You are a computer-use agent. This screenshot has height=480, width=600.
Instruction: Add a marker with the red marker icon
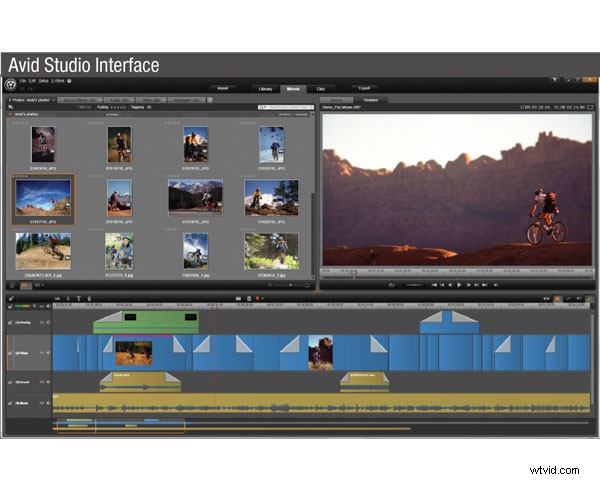(x=258, y=299)
